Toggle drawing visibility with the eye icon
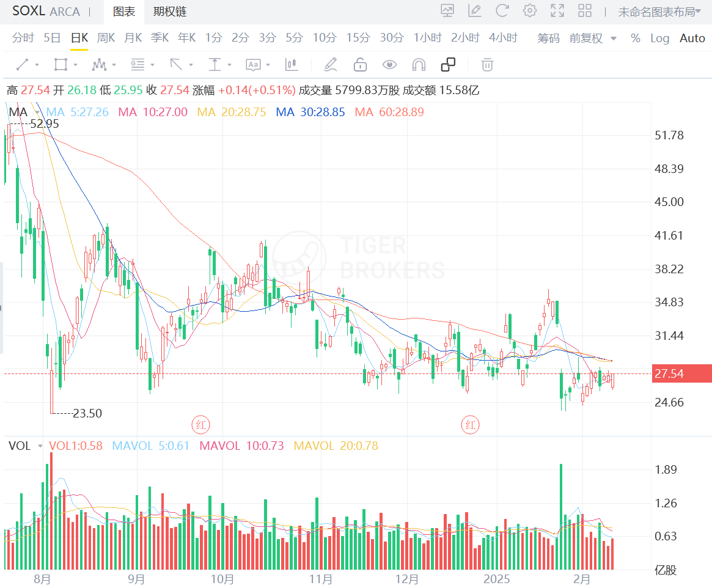This screenshot has width=712, height=588. coord(389,64)
